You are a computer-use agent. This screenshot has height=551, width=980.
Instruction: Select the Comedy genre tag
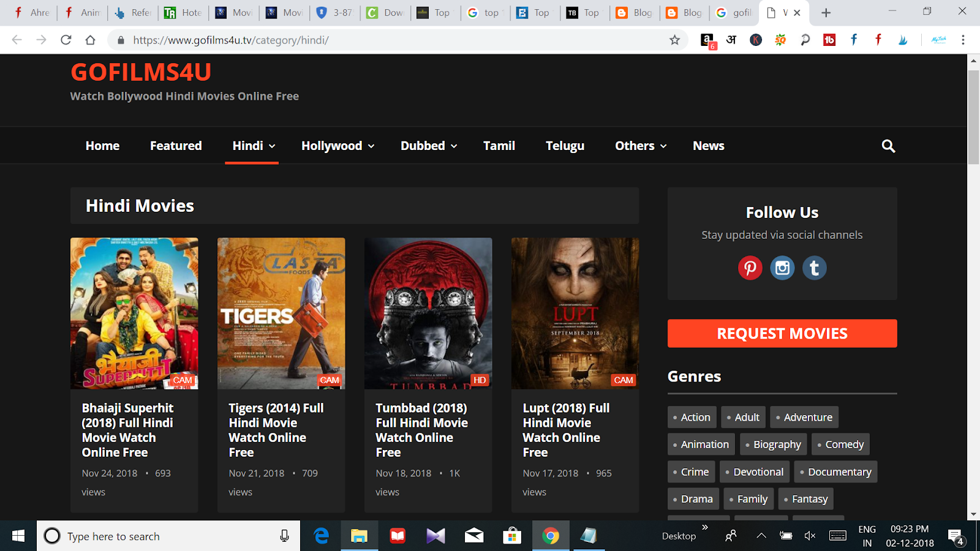point(840,444)
